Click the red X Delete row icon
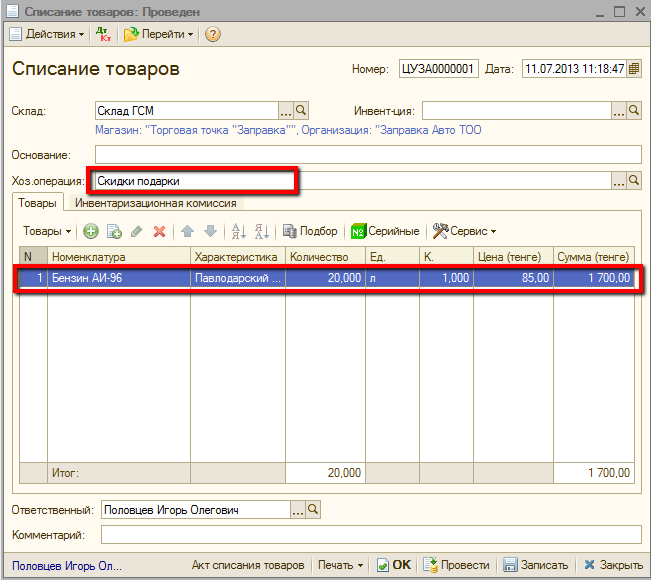Viewport: 651px width, 580px height. coord(158,231)
